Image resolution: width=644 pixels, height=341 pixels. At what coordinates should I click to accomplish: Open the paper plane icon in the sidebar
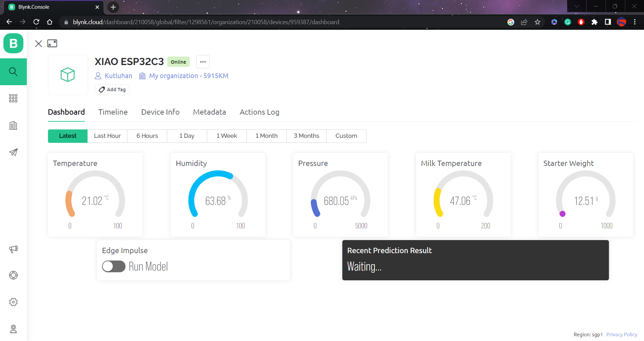point(13,152)
